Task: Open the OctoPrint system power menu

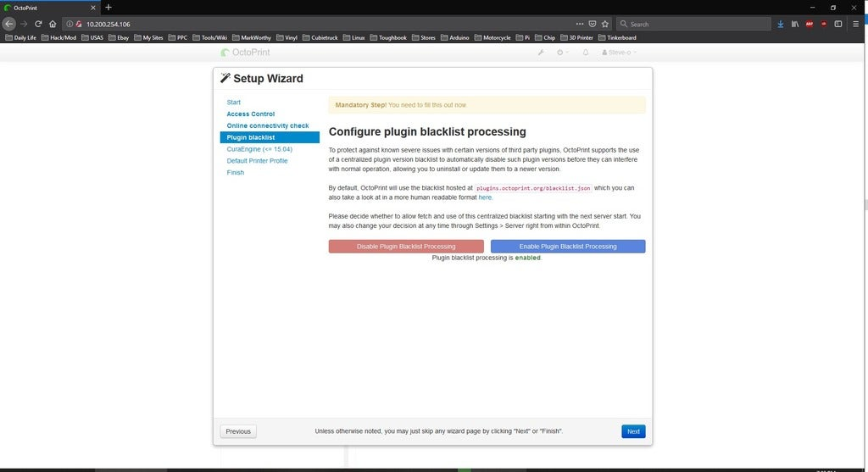Action: tap(562, 52)
